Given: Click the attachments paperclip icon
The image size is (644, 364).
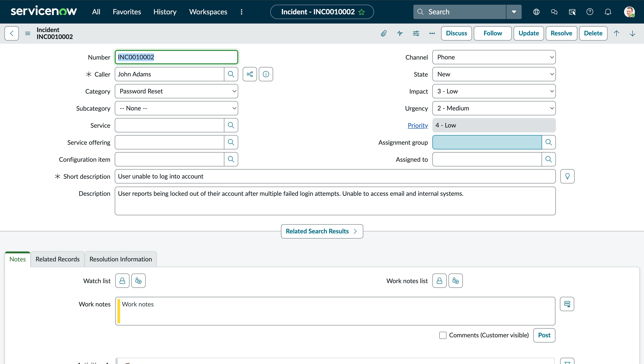Looking at the screenshot, I should pos(383,33).
